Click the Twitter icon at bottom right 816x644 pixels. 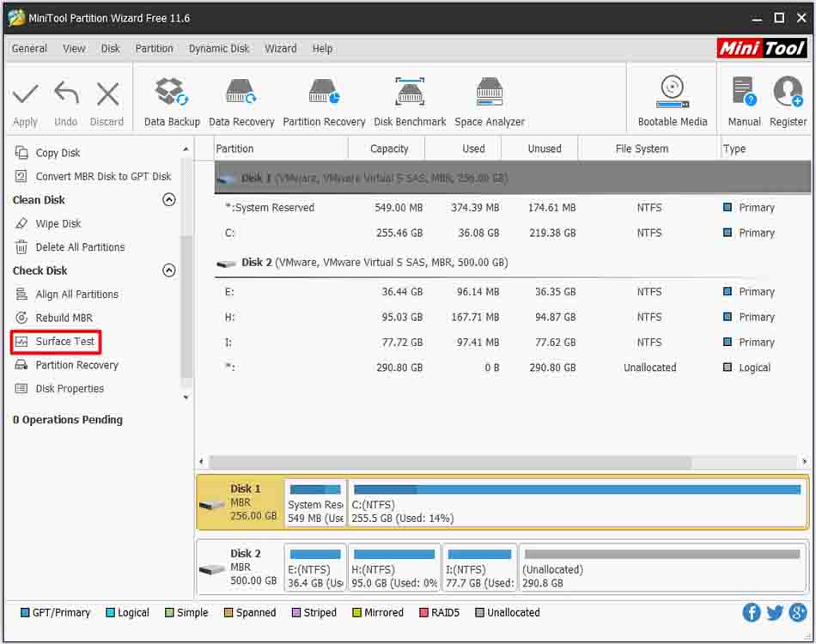click(774, 612)
